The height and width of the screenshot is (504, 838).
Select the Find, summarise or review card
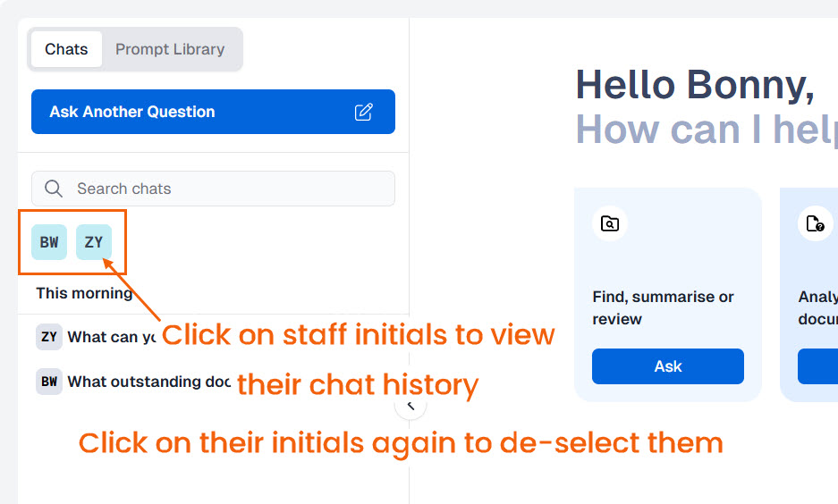pyautogui.click(x=668, y=294)
